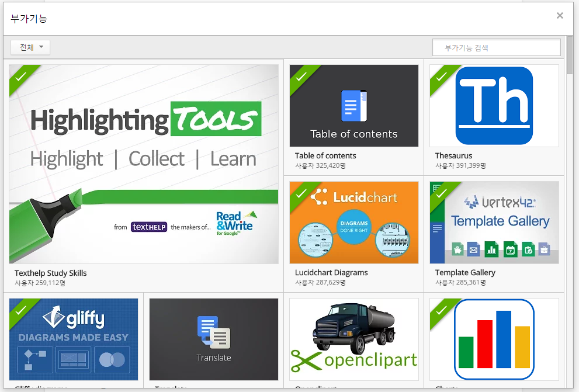The image size is (579, 392).
Task: Click user count 사용자 325,420명
Action: point(320,165)
